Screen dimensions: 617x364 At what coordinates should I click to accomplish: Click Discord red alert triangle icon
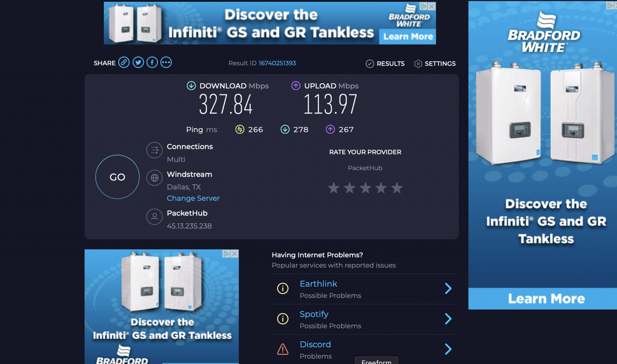[283, 349]
